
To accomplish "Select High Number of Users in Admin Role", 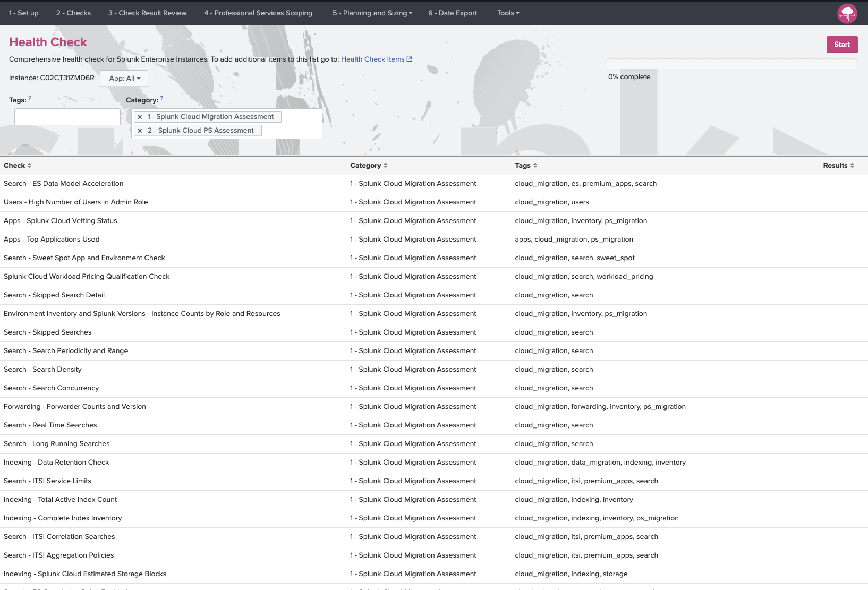I will 434,202.
